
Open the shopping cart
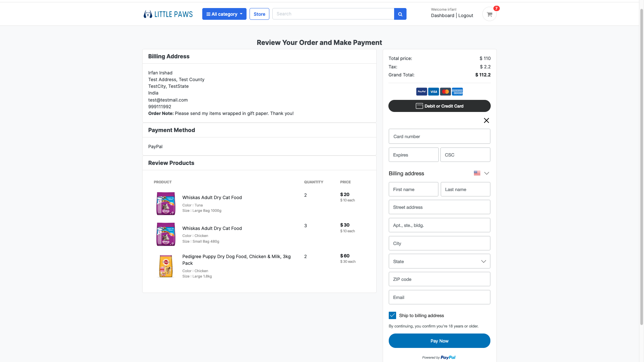489,14
